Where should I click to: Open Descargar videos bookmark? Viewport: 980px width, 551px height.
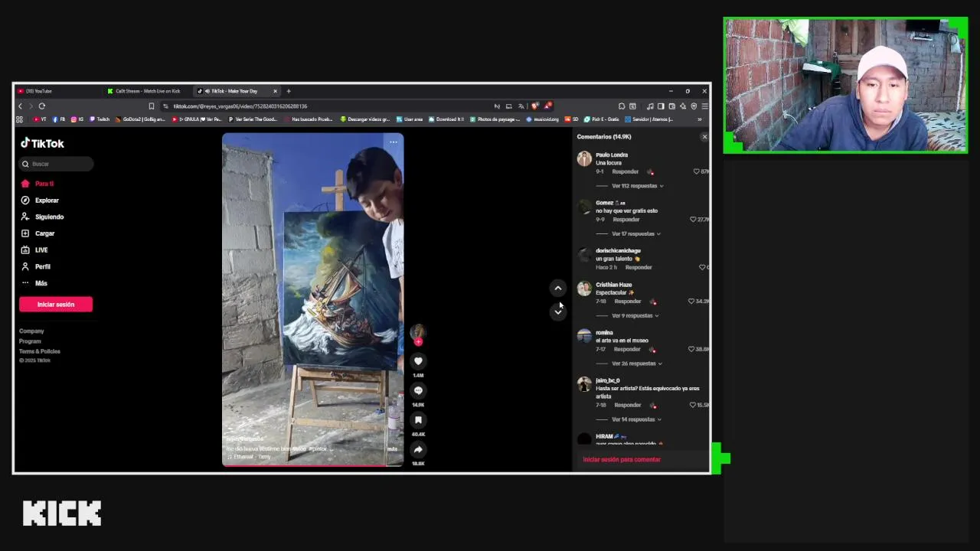[x=365, y=119]
